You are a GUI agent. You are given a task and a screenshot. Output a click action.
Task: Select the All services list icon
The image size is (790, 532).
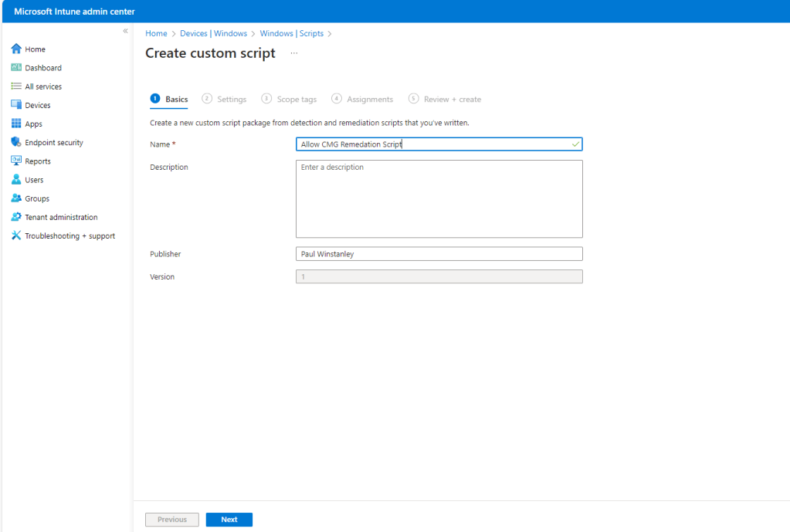coord(16,86)
